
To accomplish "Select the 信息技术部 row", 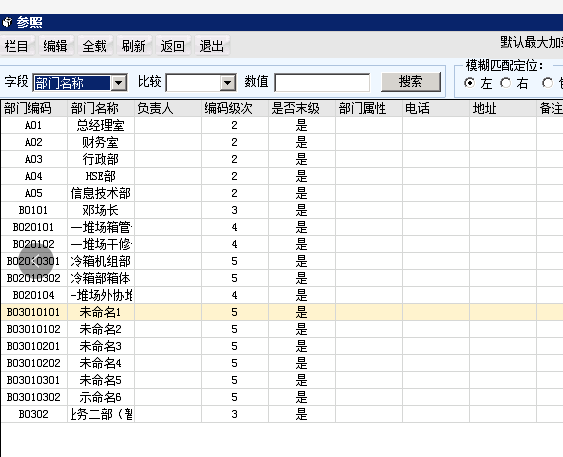I will pyautogui.click(x=282, y=193).
